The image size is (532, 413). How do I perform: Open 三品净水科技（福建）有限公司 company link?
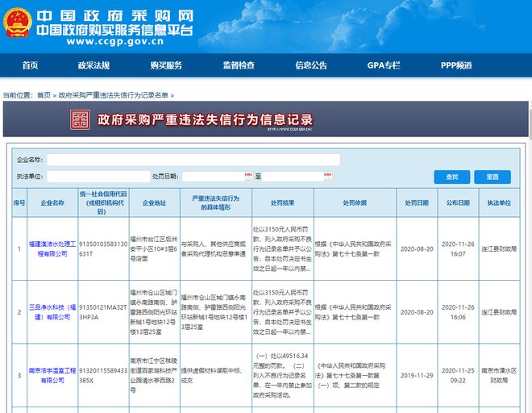[x=52, y=312]
